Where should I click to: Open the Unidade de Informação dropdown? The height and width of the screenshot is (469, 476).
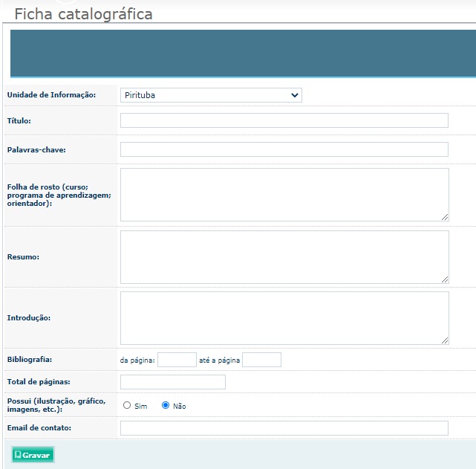coord(211,95)
